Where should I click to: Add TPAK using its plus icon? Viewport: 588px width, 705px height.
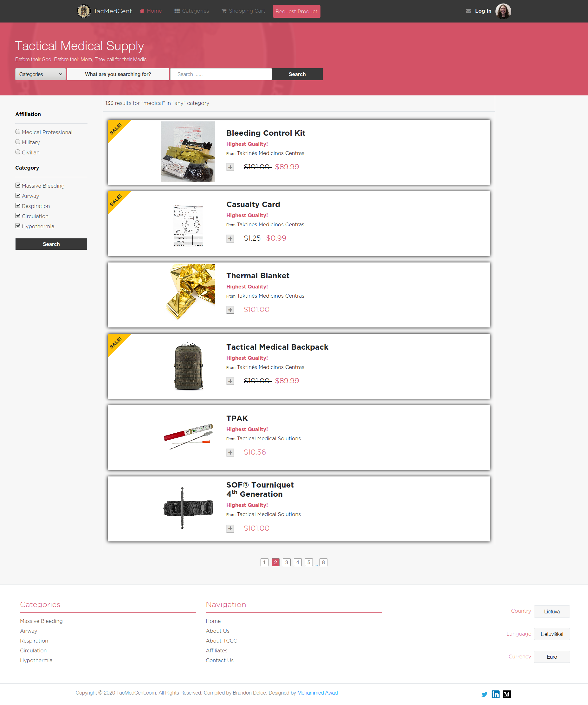pyautogui.click(x=230, y=453)
